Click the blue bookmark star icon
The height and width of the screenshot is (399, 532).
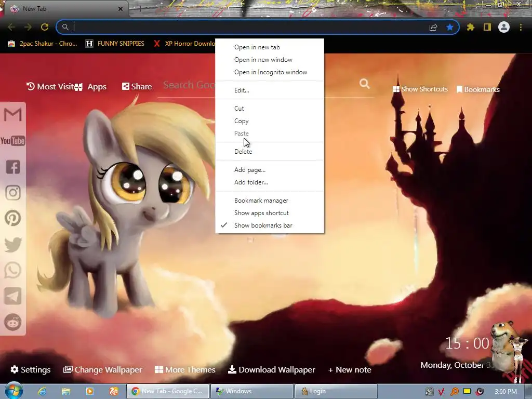point(450,27)
